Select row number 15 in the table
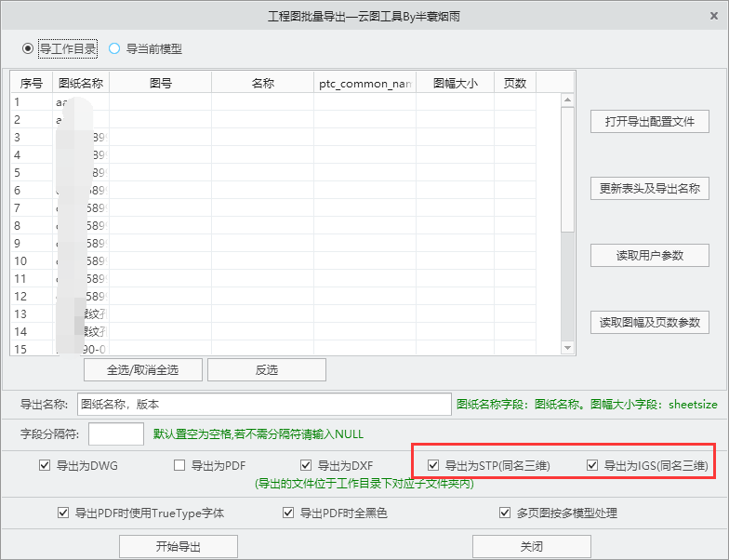The image size is (729, 560). coord(273,348)
